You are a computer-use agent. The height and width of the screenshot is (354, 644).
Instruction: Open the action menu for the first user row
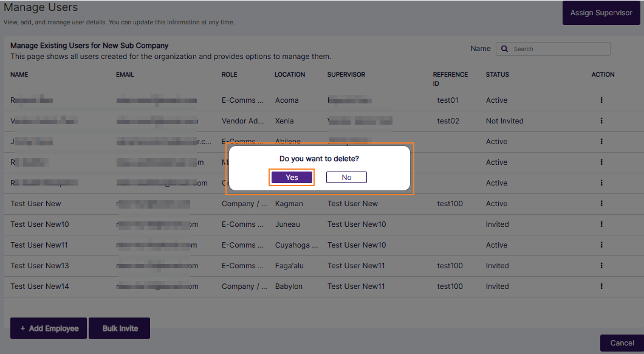coord(601,100)
